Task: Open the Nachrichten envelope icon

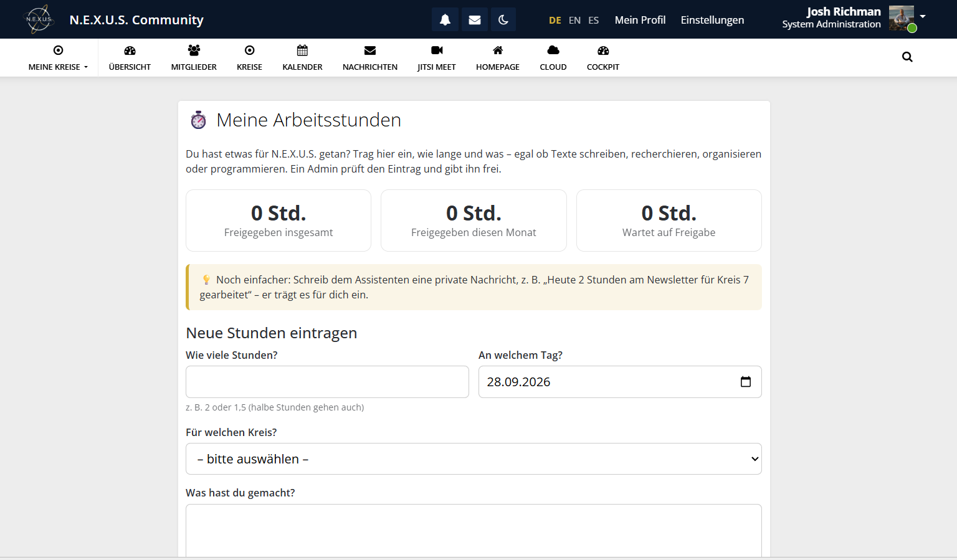Action: [x=370, y=50]
